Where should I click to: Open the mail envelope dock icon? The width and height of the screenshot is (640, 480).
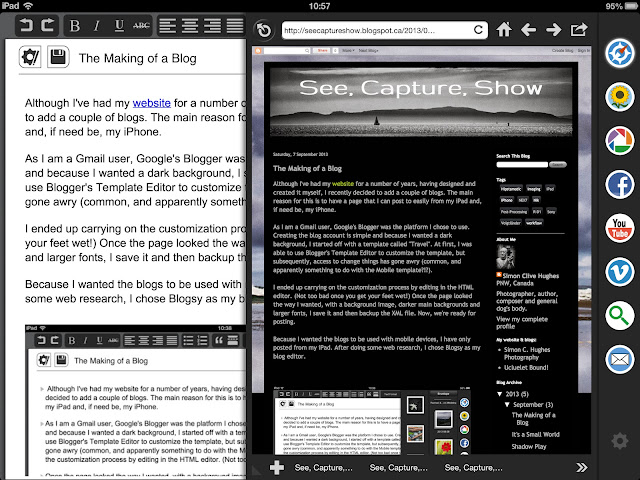620,359
